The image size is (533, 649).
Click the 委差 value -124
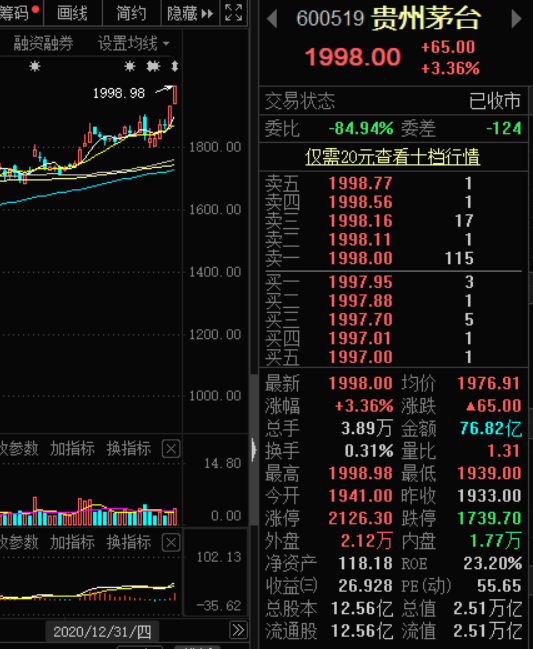pos(504,129)
